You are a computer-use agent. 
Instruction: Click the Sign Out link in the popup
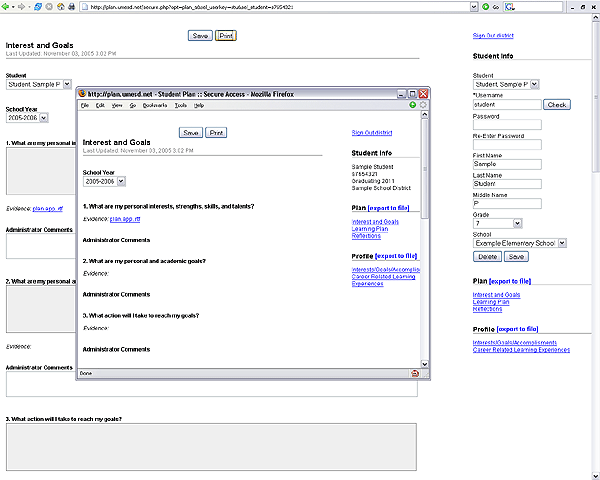[x=372, y=132]
